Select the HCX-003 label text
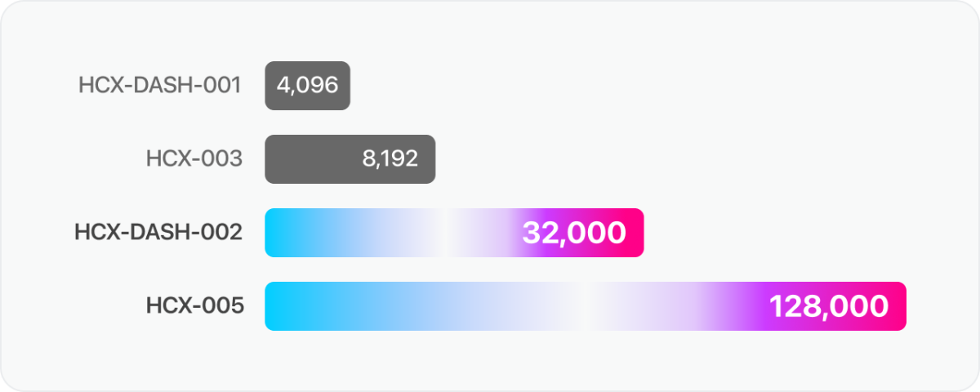This screenshot has width=980, height=392. [194, 159]
